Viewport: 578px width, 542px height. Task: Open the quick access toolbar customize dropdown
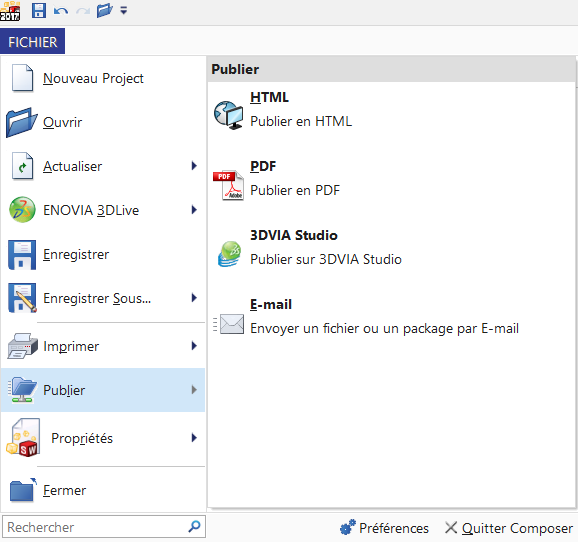123,11
